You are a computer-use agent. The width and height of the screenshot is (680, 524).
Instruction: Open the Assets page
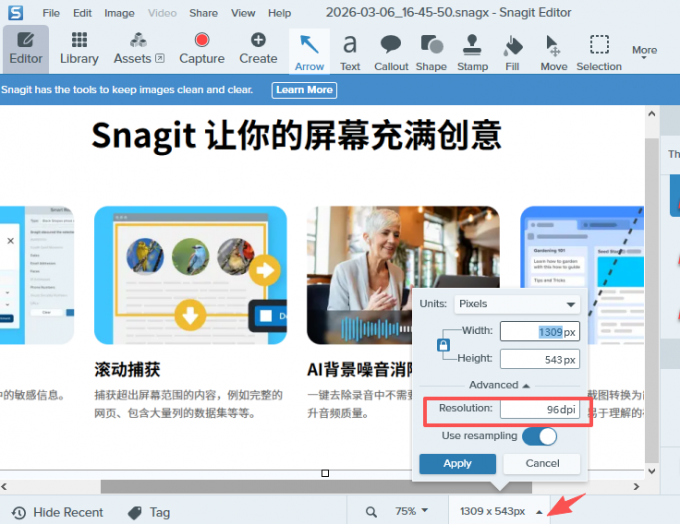139,49
